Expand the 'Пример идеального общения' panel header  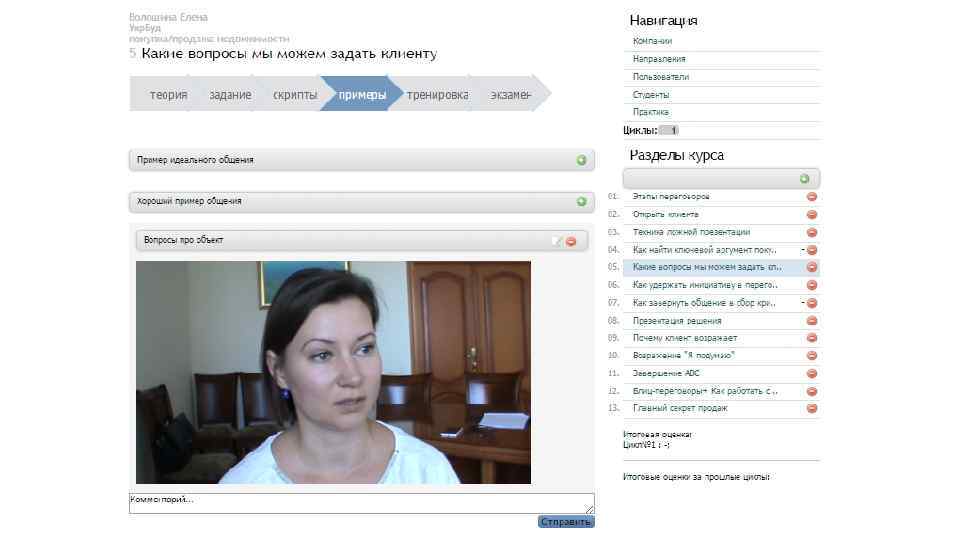coord(361,160)
